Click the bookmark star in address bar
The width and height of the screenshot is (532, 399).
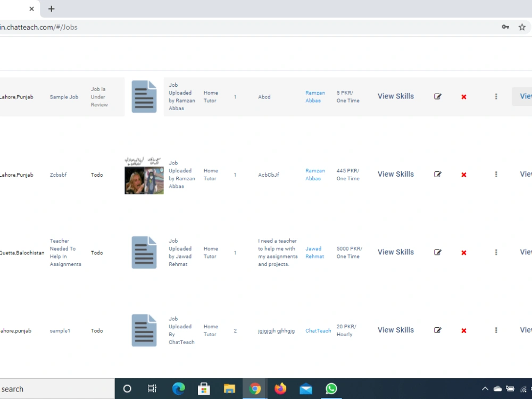tap(522, 27)
